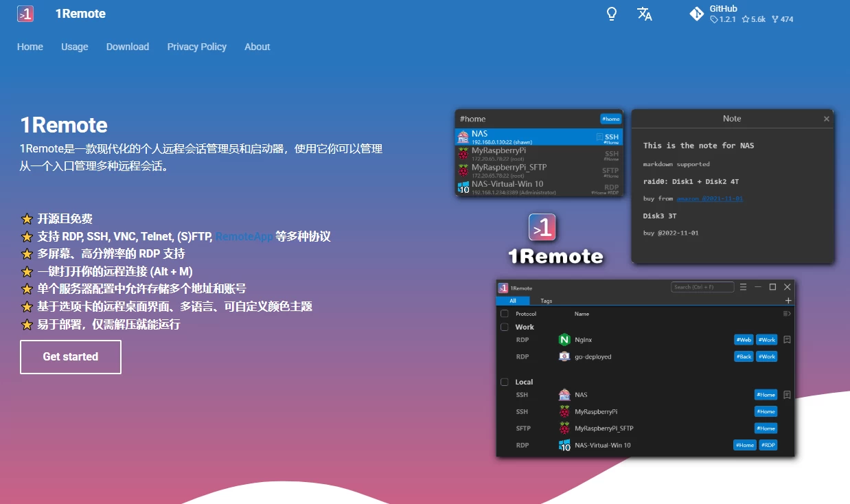Click the MyRaspberryPi_SFTP raspberry icon in list
Viewport: 850px width, 504px height.
(564, 428)
